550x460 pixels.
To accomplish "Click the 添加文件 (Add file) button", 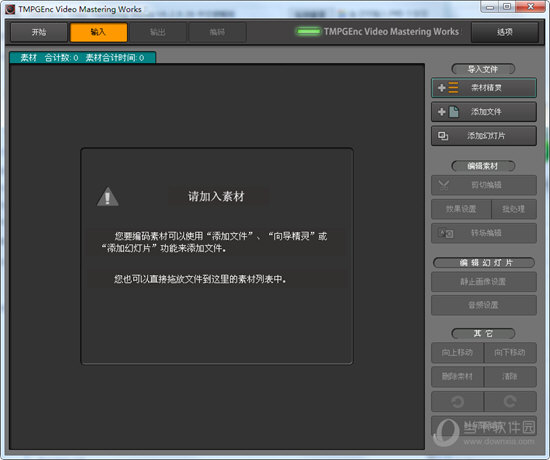I will click(x=484, y=112).
